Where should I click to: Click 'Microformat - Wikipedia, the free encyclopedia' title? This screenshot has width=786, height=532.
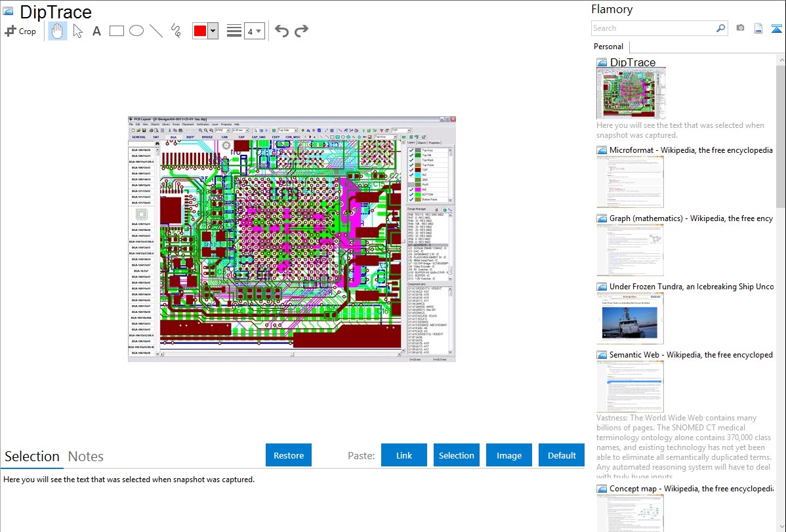pos(691,150)
